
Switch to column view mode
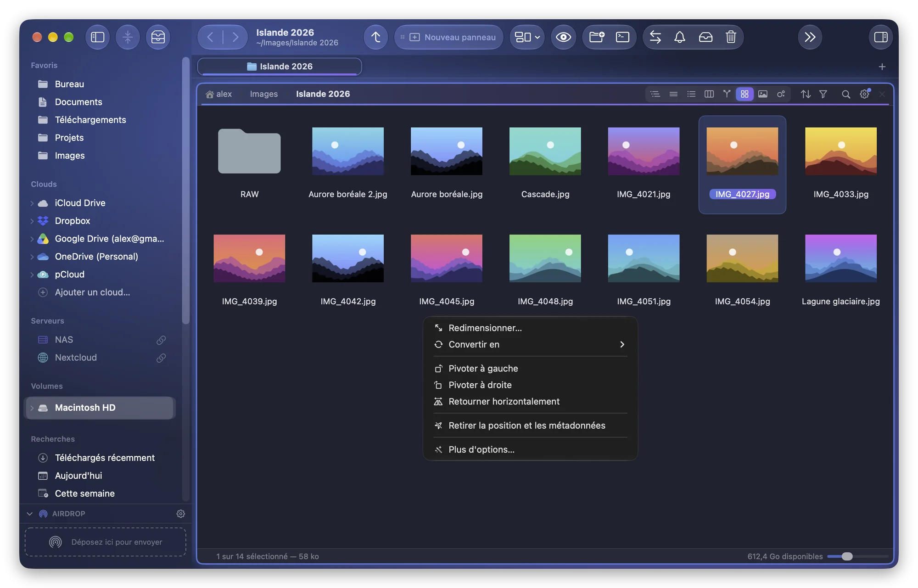[709, 94]
